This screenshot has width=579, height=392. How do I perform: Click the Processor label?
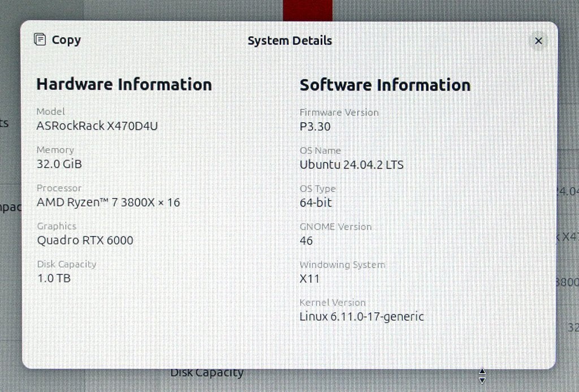coord(59,188)
